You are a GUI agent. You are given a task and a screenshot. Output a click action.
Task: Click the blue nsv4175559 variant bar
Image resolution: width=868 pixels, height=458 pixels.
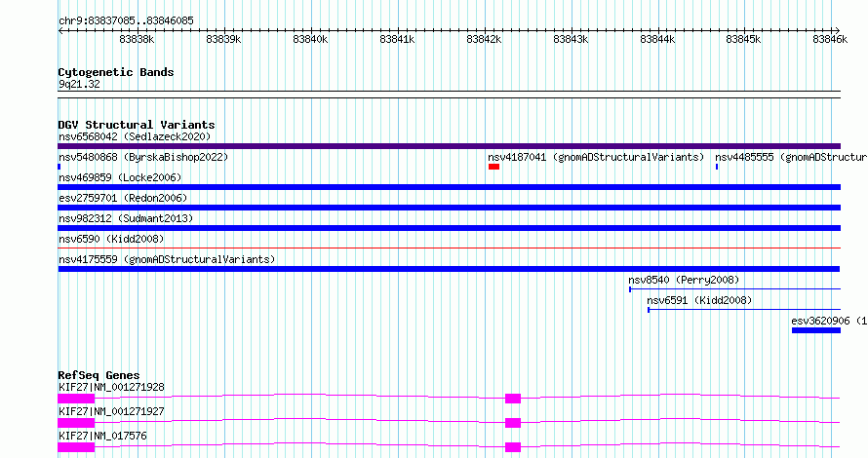(449, 269)
